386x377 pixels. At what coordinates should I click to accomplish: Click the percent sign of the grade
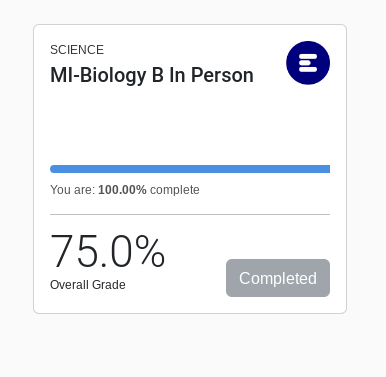(150, 251)
